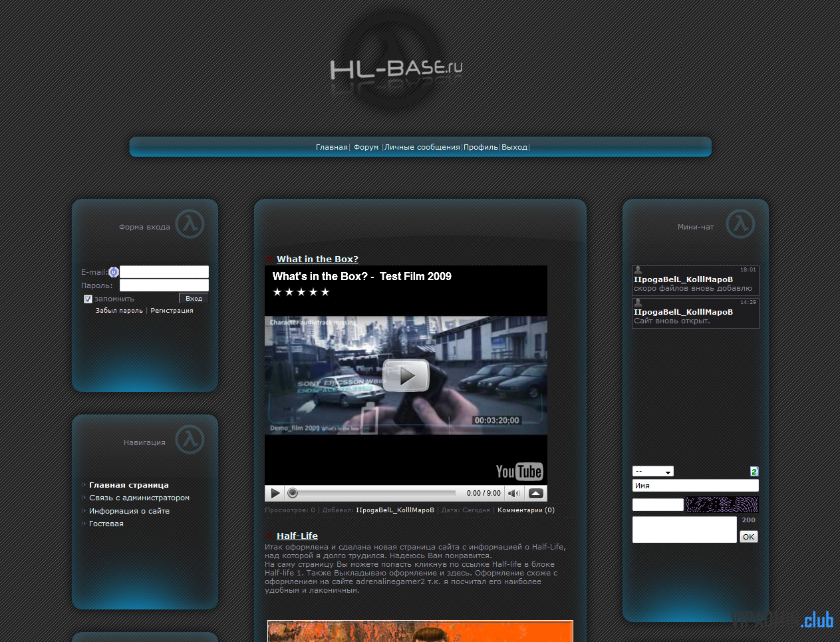Click the 'Сайт вновь открыт.' chat text
This screenshot has width=840, height=642.
point(672,321)
